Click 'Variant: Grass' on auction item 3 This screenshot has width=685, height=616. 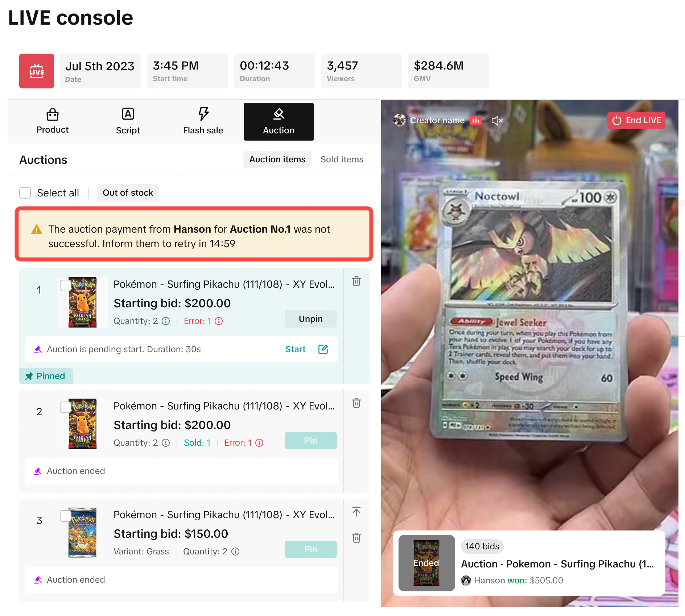[x=141, y=552]
